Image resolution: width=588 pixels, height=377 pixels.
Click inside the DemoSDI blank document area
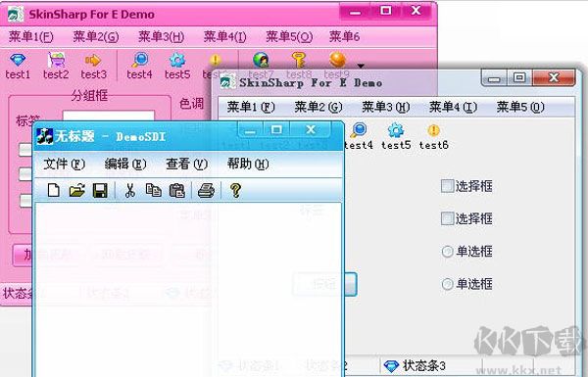tap(188, 289)
